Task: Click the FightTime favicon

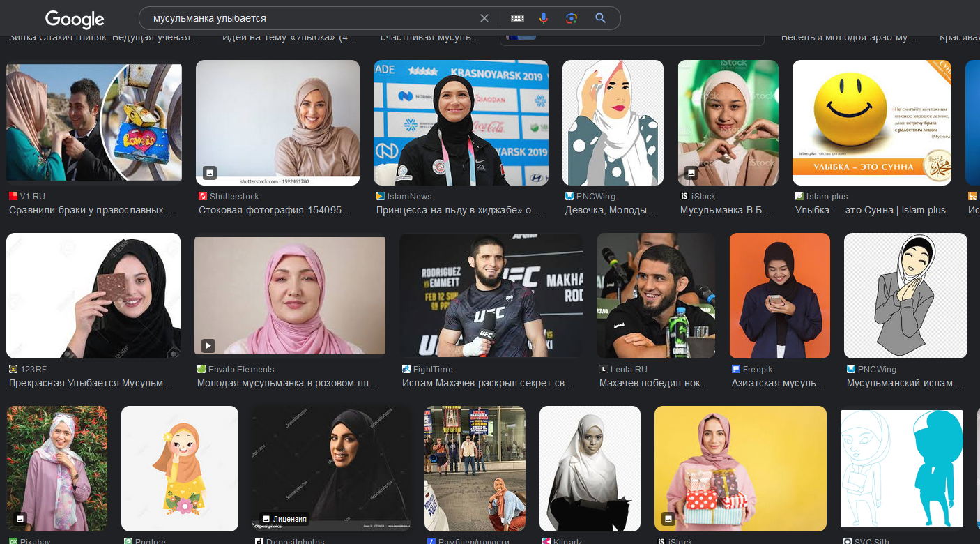Action: pyautogui.click(x=406, y=370)
